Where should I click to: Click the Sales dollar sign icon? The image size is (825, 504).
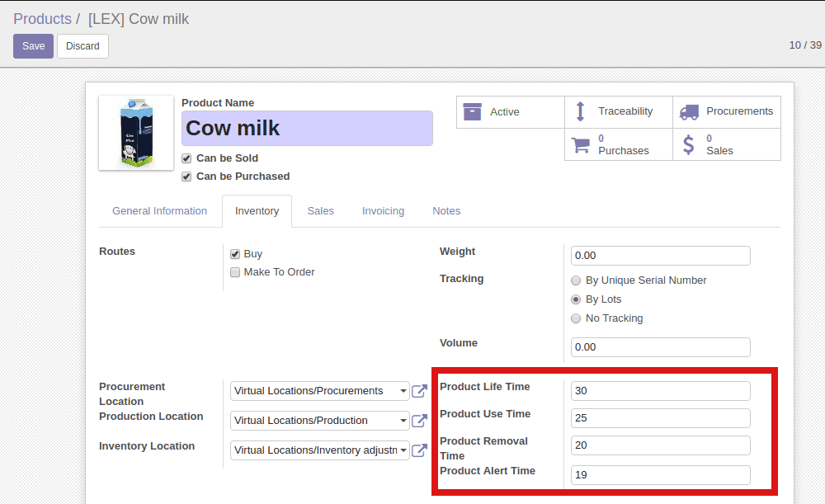688,144
